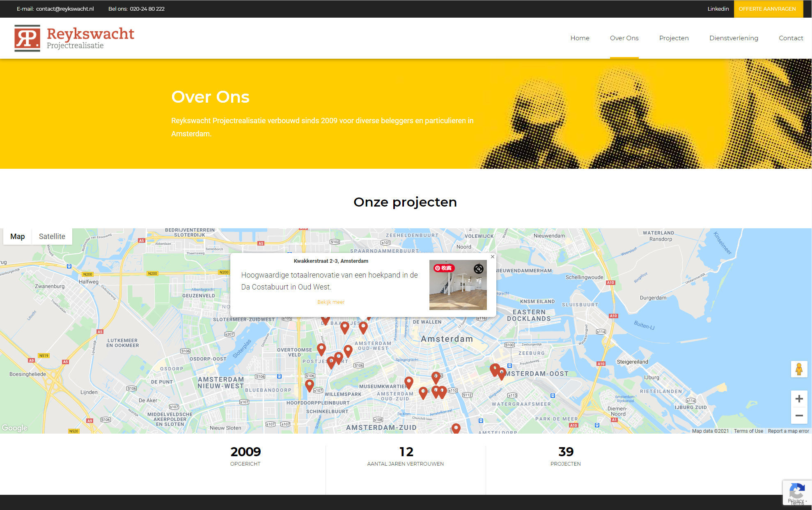The height and width of the screenshot is (510, 812).
Task: Click Report a map error
Action: (788, 431)
